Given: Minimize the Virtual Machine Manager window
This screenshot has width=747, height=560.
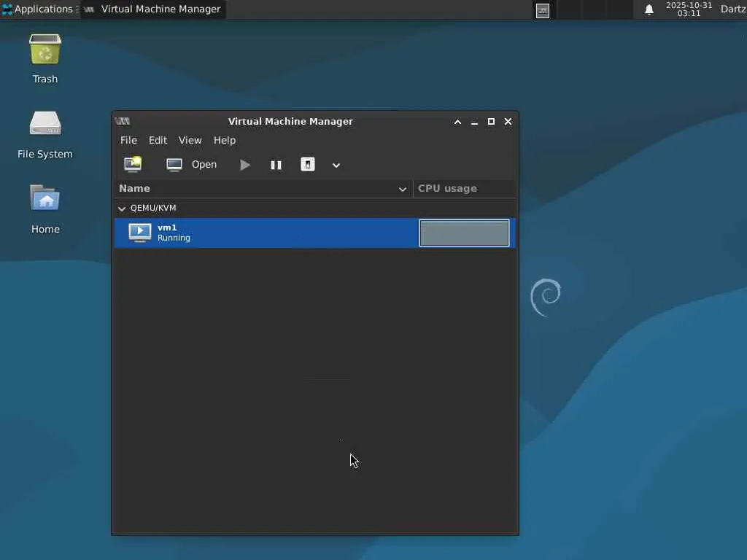Looking at the screenshot, I should point(474,122).
